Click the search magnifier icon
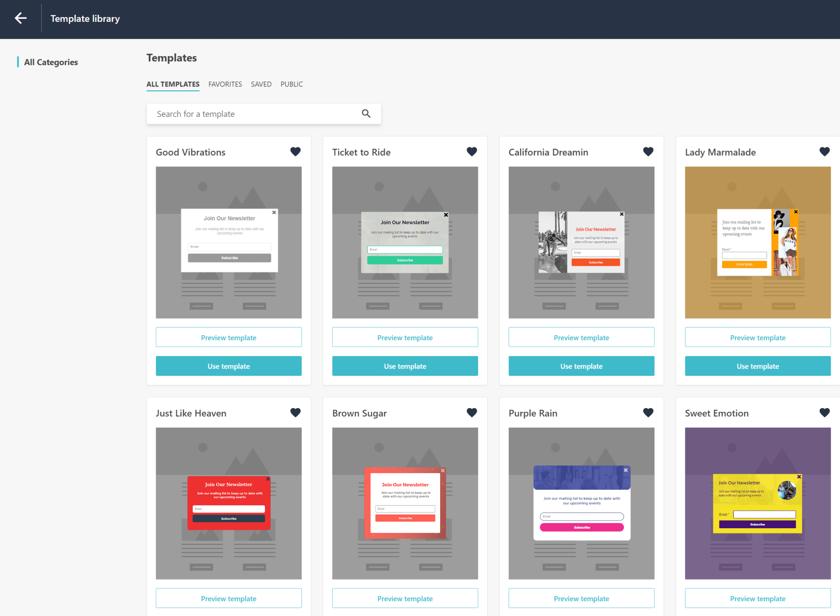 coord(366,114)
